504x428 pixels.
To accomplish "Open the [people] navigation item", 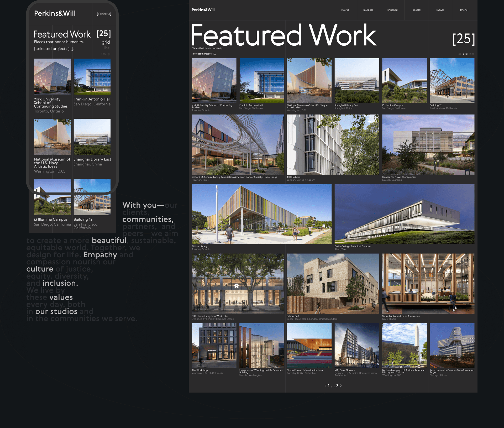I will 416,10.
